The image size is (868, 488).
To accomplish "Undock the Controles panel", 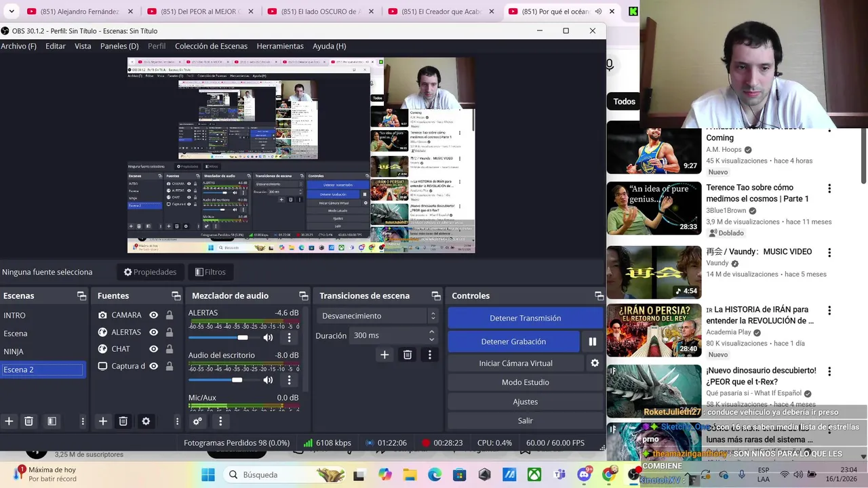I will [599, 296].
